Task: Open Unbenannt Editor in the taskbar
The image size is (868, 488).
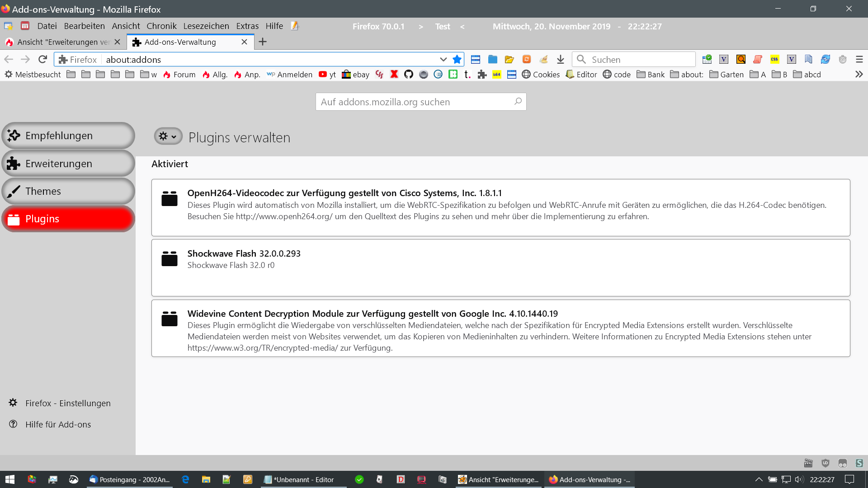Action: (x=303, y=479)
